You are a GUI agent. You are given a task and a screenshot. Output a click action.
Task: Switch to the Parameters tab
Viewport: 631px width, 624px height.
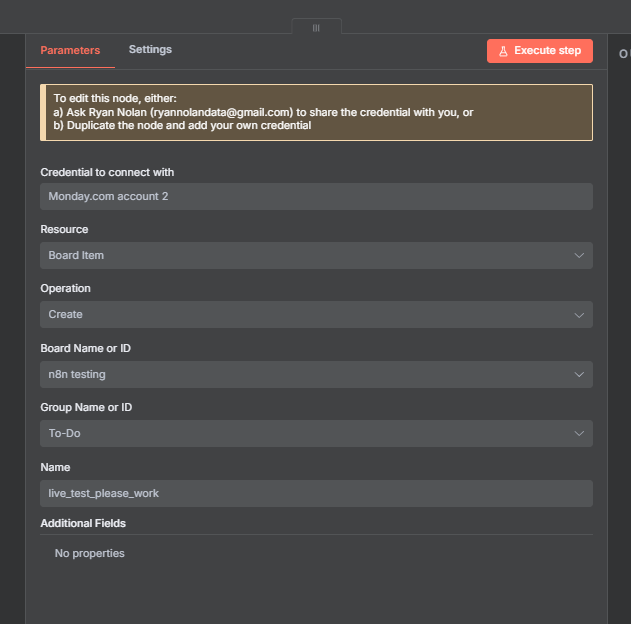(70, 50)
